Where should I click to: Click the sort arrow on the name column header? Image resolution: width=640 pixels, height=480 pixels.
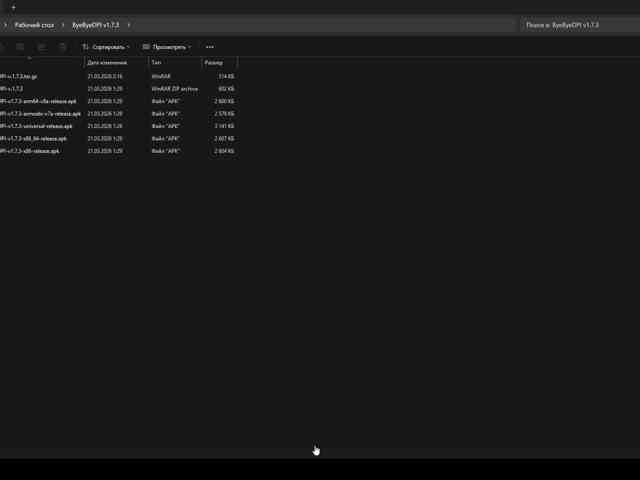click(29, 59)
